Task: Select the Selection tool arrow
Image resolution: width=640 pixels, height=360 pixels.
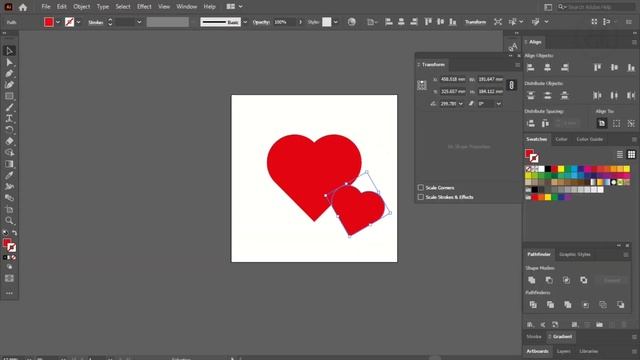Action: point(9,51)
